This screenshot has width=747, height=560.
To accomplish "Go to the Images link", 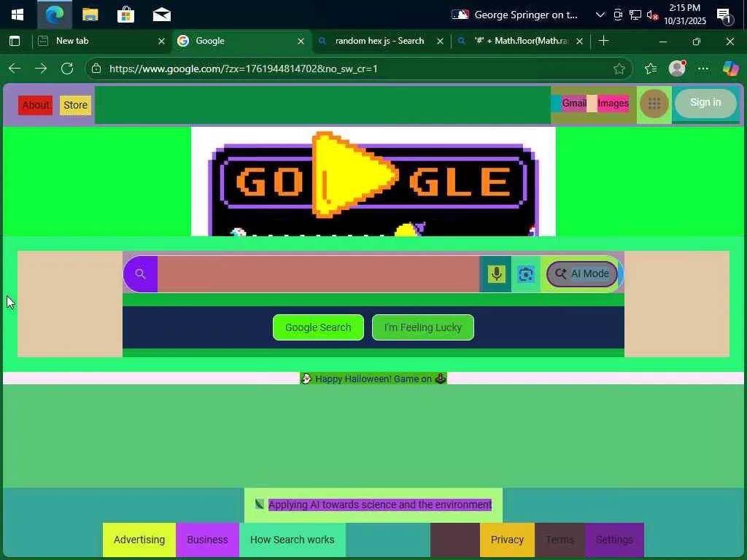I will [x=613, y=104].
